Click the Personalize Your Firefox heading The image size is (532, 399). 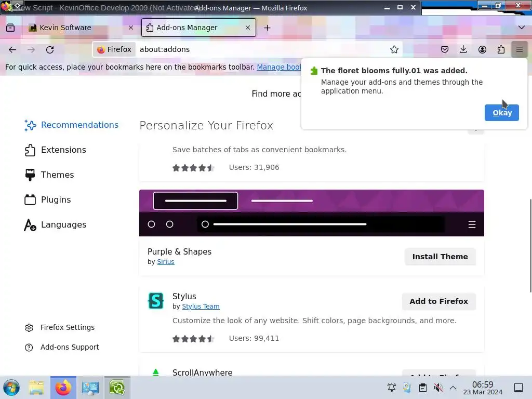(206, 126)
